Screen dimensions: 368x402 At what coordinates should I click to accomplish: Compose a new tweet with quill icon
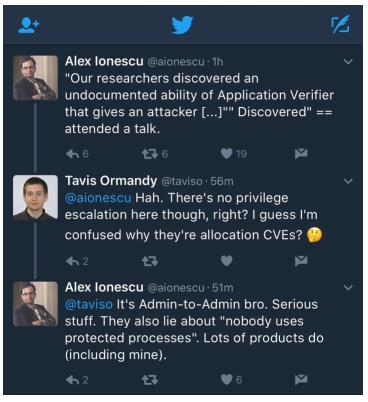click(x=340, y=24)
